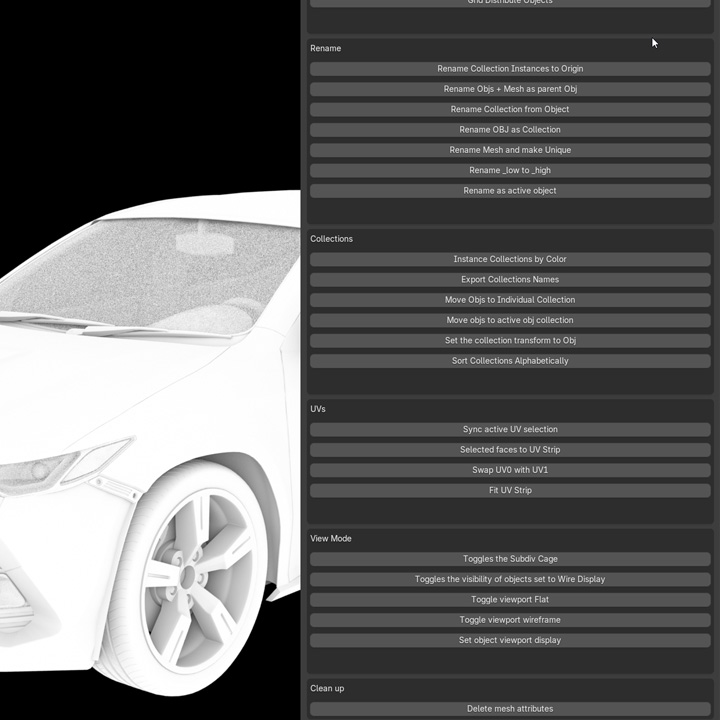
Task: Run Instance Collections by Color
Action: (510, 259)
